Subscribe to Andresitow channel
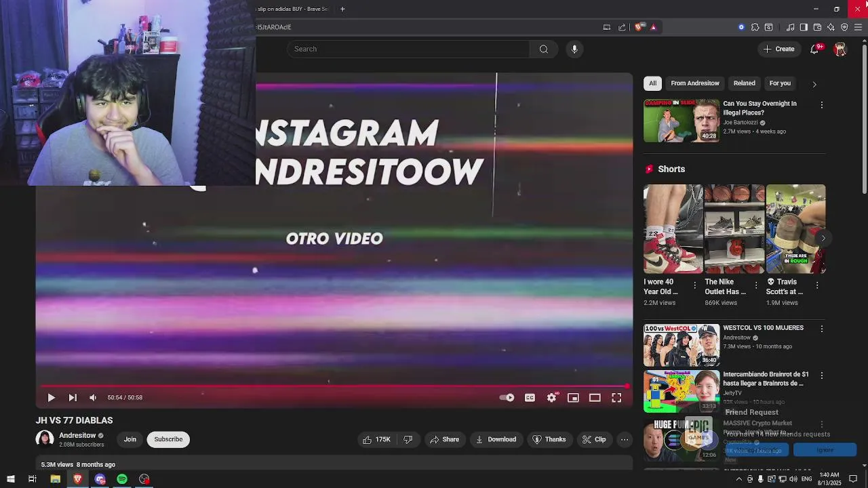 (168, 439)
